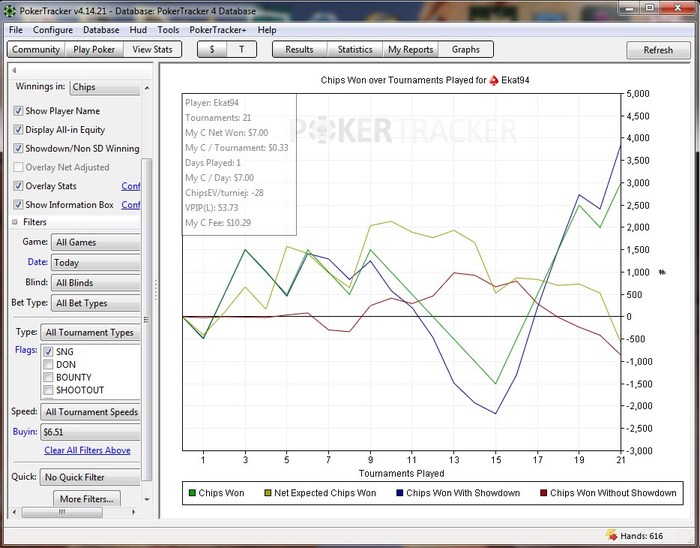
Task: Open the Statistics view
Action: point(355,50)
